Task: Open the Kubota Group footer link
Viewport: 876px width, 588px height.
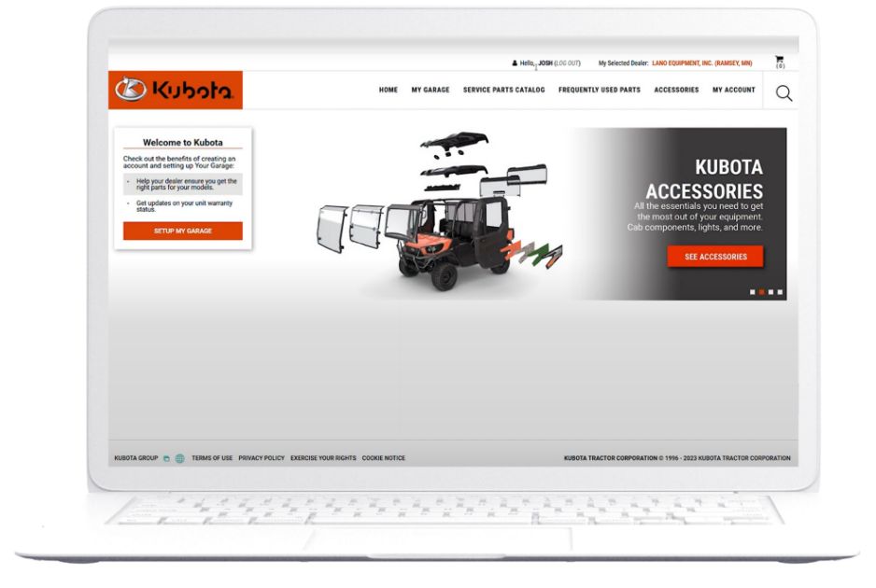Action: [x=136, y=458]
